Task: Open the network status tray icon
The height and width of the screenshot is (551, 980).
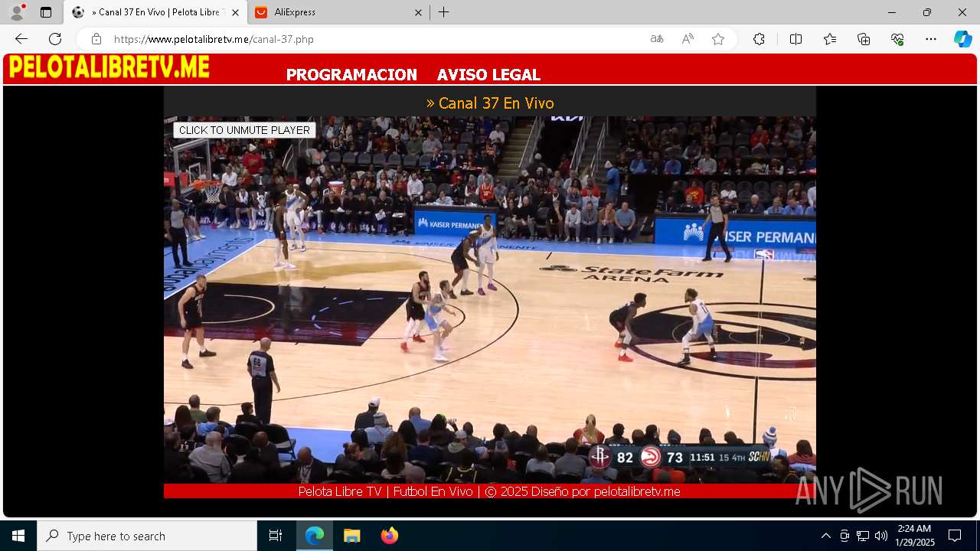Action: point(863,536)
